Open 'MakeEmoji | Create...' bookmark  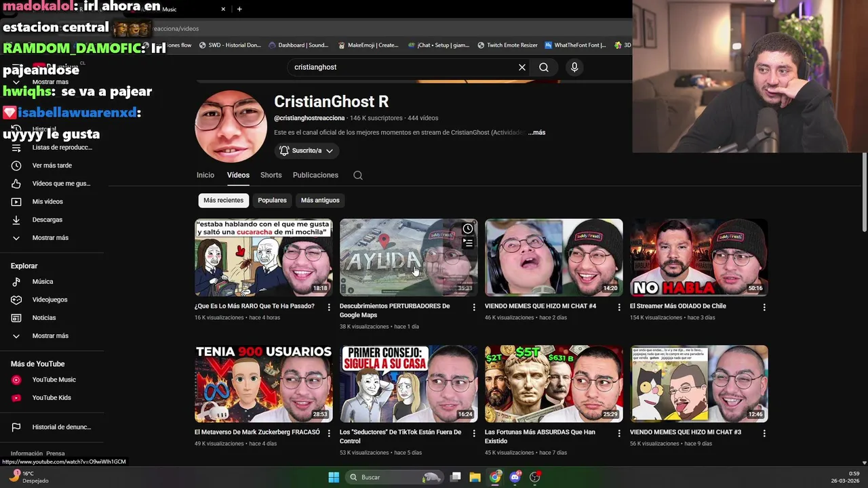(369, 45)
